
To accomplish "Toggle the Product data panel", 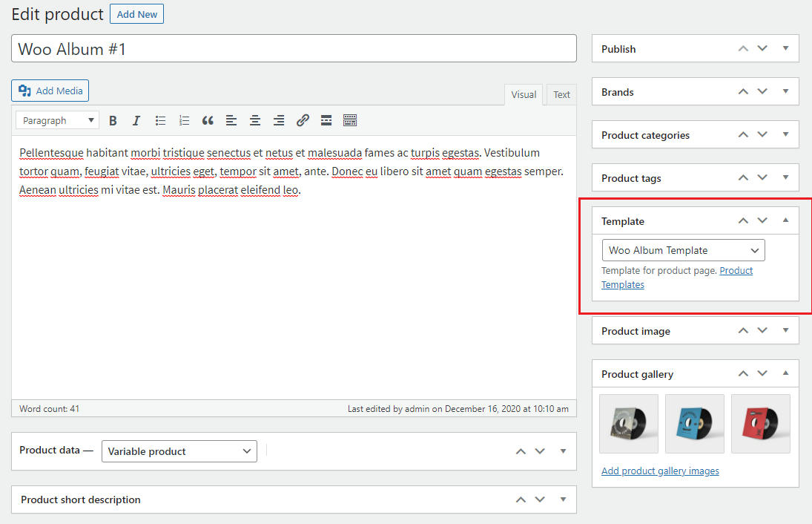I will [x=563, y=451].
